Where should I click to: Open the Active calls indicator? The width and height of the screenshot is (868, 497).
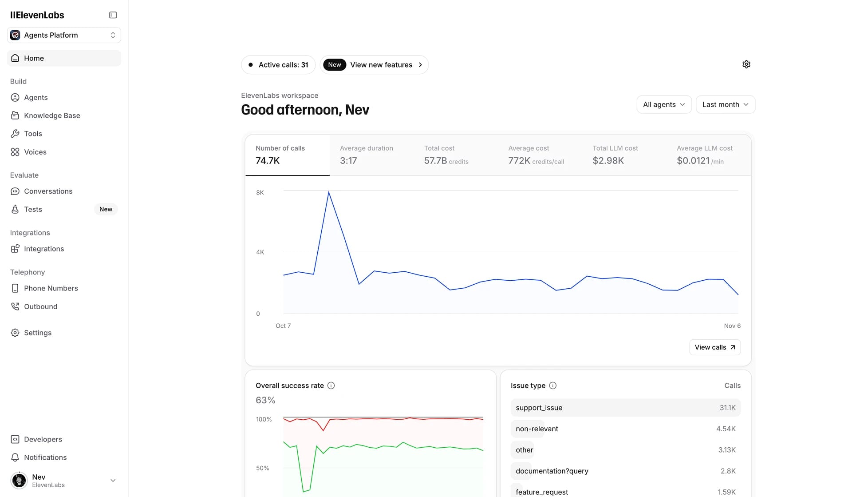[278, 64]
